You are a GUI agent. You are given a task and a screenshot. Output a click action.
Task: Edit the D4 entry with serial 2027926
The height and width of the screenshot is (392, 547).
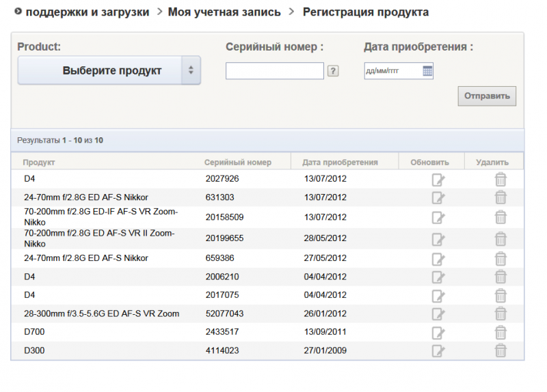coord(438,180)
